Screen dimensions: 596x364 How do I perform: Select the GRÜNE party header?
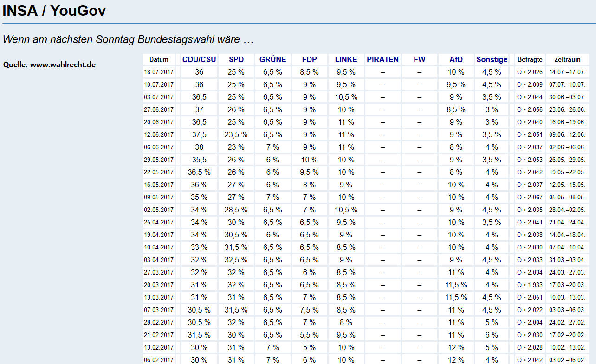(x=272, y=59)
